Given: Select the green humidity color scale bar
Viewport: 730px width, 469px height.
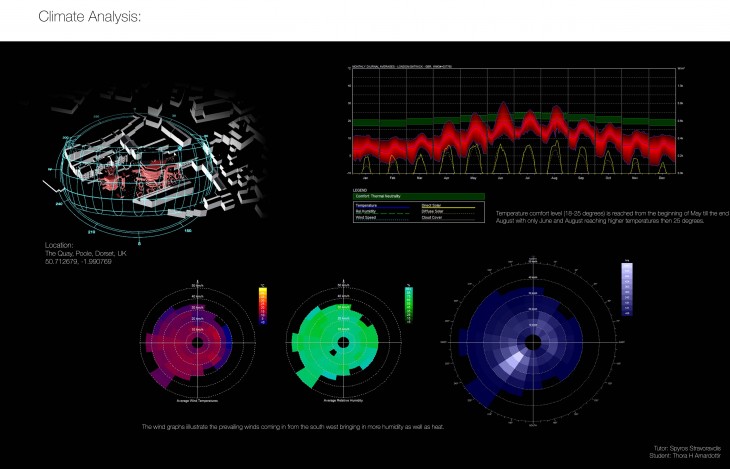Looking at the screenshot, I should 407,303.
